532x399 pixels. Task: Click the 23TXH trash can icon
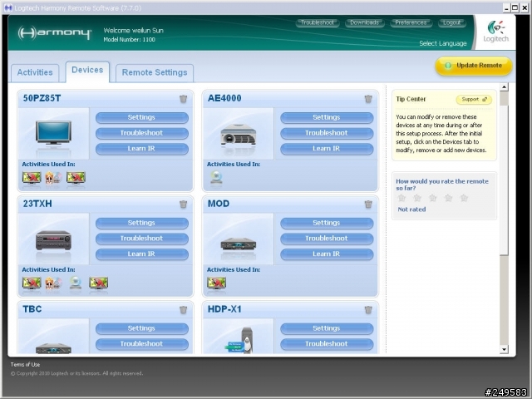pyautogui.click(x=183, y=204)
